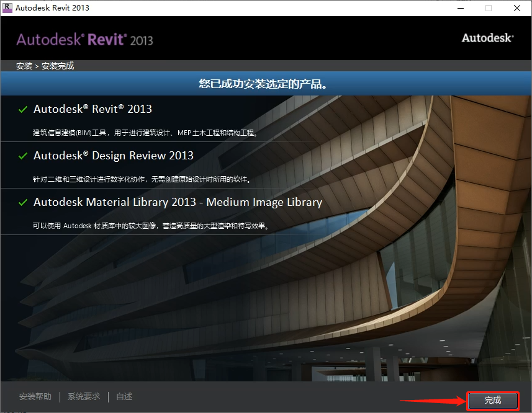Screen dimensions: 532x413
Task: Click the checkmark next to Design Review 2013
Action: click(x=23, y=156)
